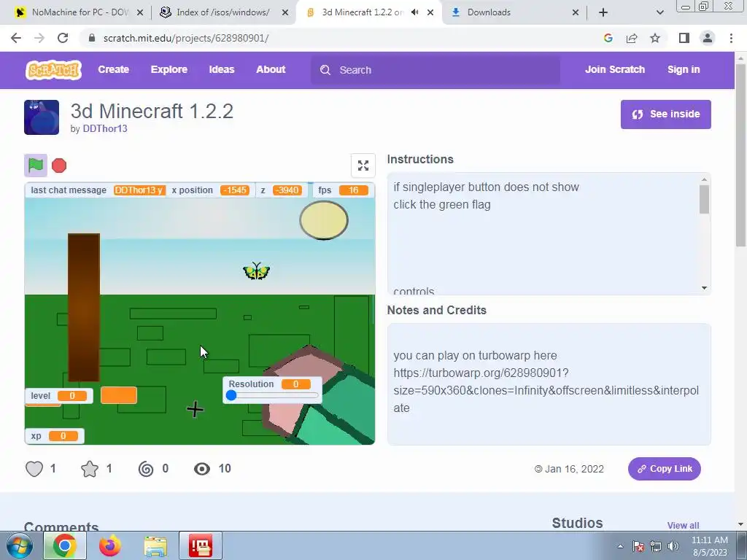Click the views eye icon
747x560 pixels.
pyautogui.click(x=202, y=469)
